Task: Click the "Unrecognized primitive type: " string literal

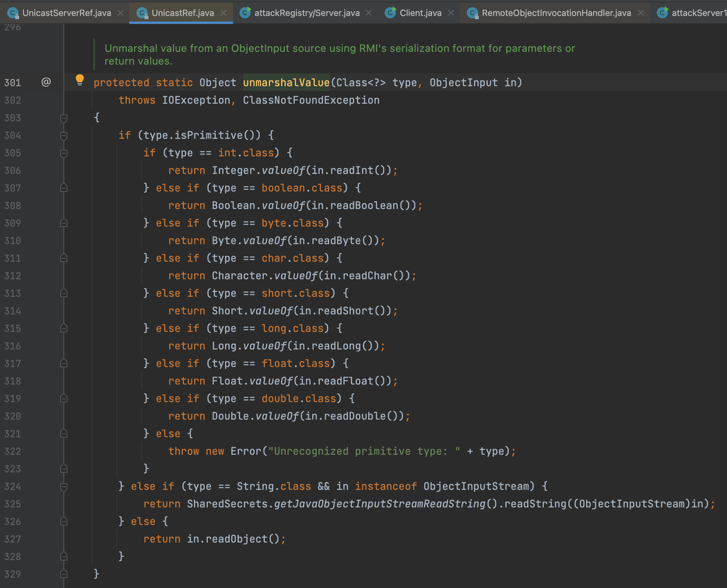Action: click(x=364, y=451)
